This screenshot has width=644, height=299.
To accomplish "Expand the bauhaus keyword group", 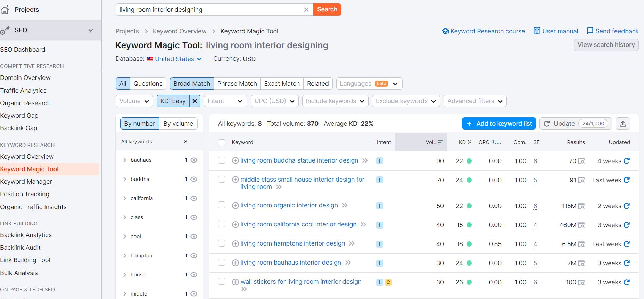I will coord(125,160).
